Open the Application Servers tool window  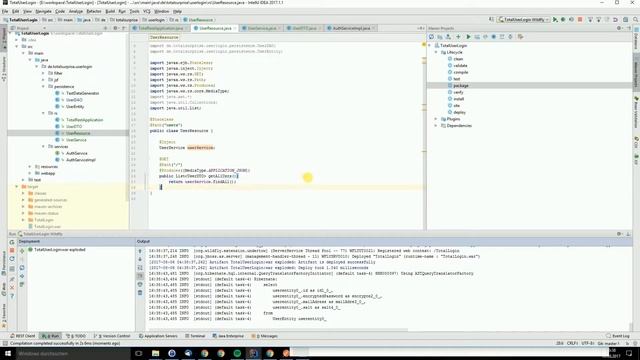pyautogui.click(x=158, y=336)
